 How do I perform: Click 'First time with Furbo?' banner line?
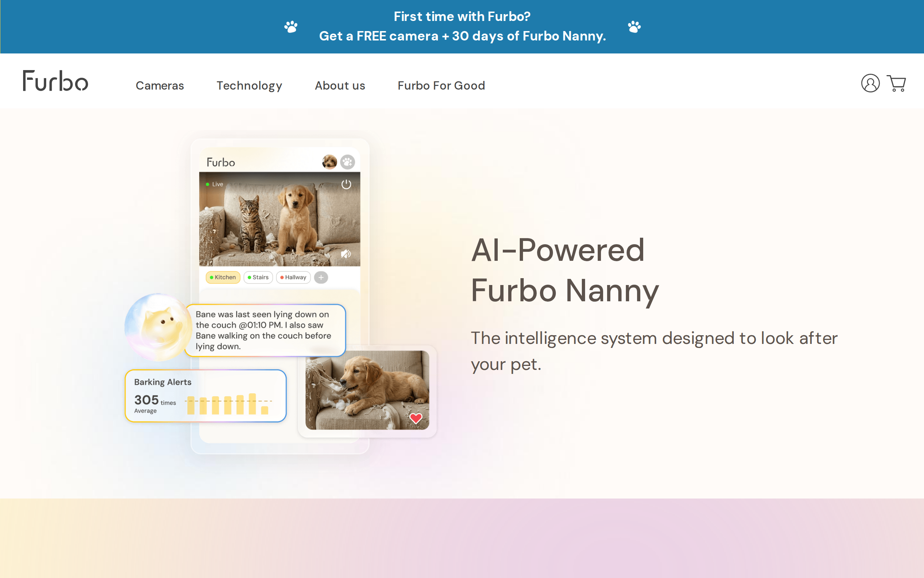tap(462, 17)
